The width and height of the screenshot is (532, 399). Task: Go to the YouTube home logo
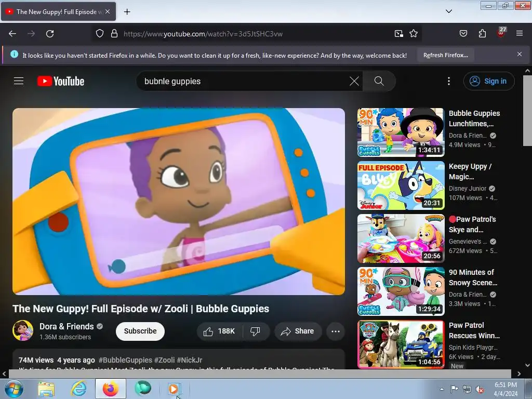[x=61, y=81]
